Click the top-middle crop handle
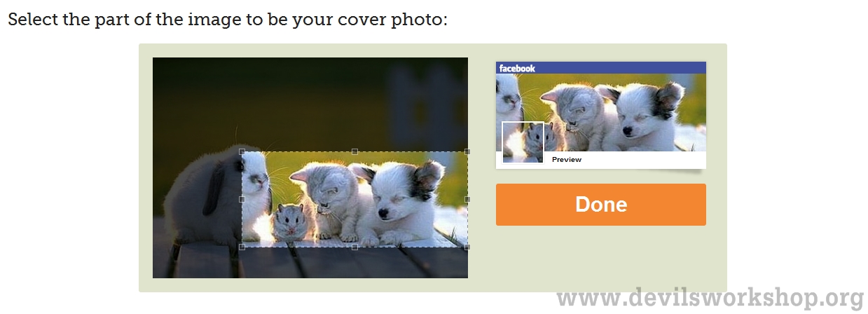The width and height of the screenshot is (868, 314). pyautogui.click(x=354, y=151)
